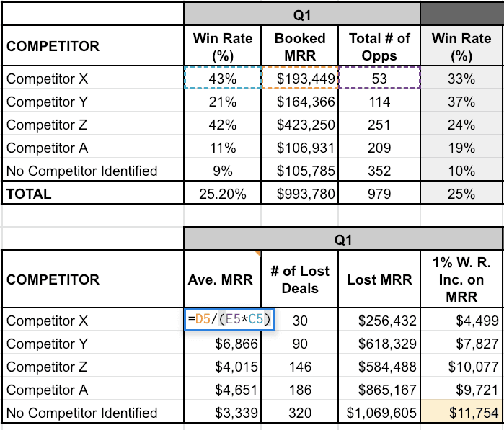Screen dimensions: 504x430
Task: Click the highlighted $11,754 cell
Action: pos(461,413)
